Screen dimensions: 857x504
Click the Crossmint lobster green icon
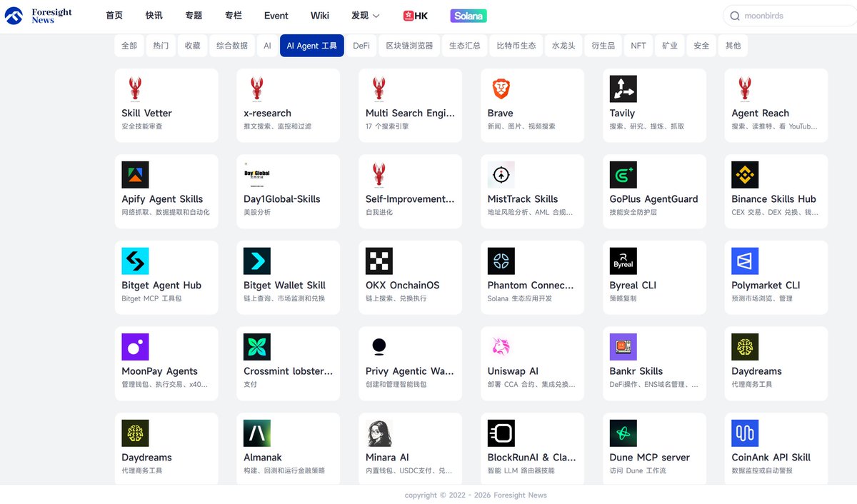(257, 347)
